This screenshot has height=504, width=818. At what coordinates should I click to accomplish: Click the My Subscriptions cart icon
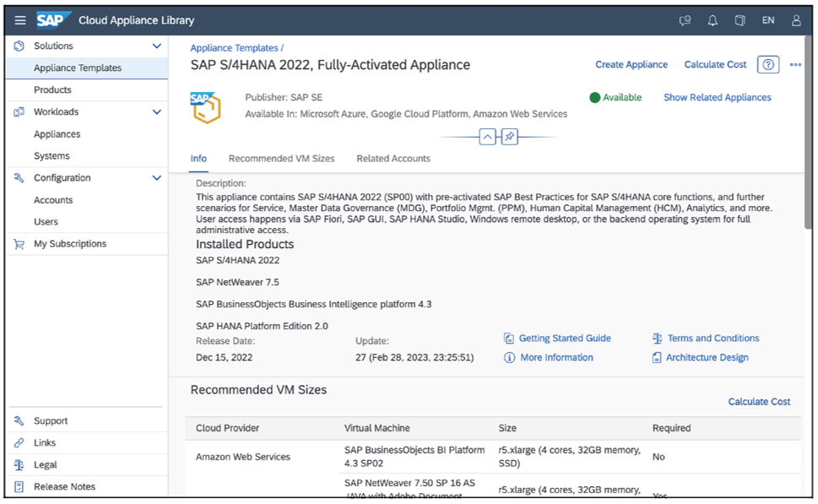[x=19, y=244]
